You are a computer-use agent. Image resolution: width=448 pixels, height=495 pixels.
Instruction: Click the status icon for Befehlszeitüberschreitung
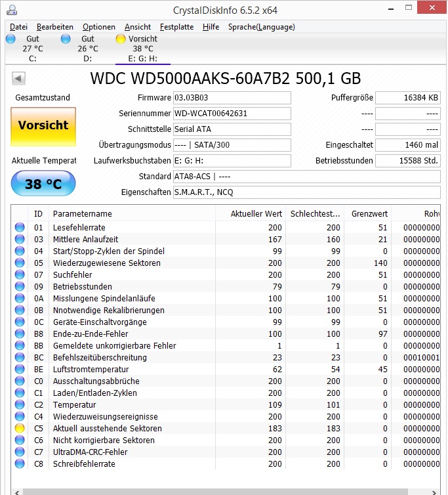(20, 357)
